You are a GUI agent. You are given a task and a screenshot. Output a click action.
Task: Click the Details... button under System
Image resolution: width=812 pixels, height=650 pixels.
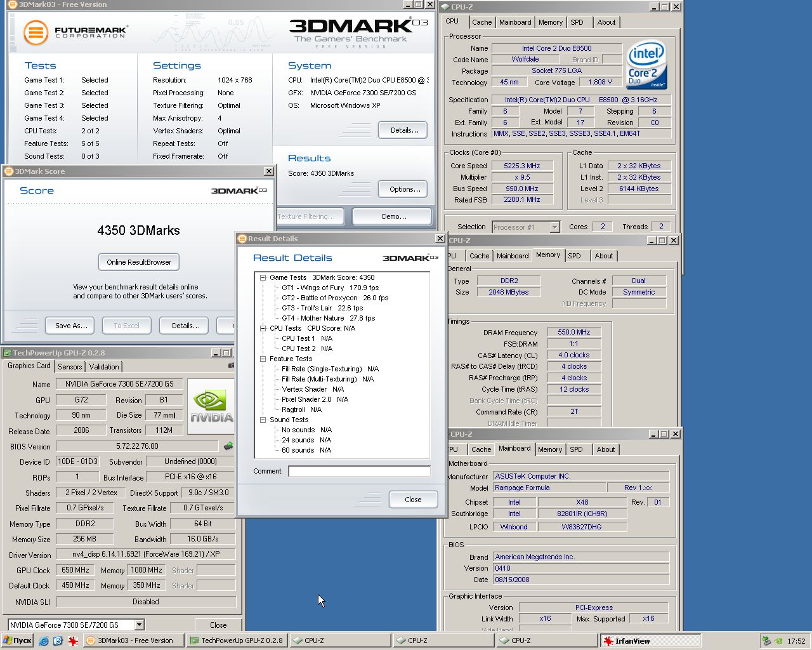403,130
